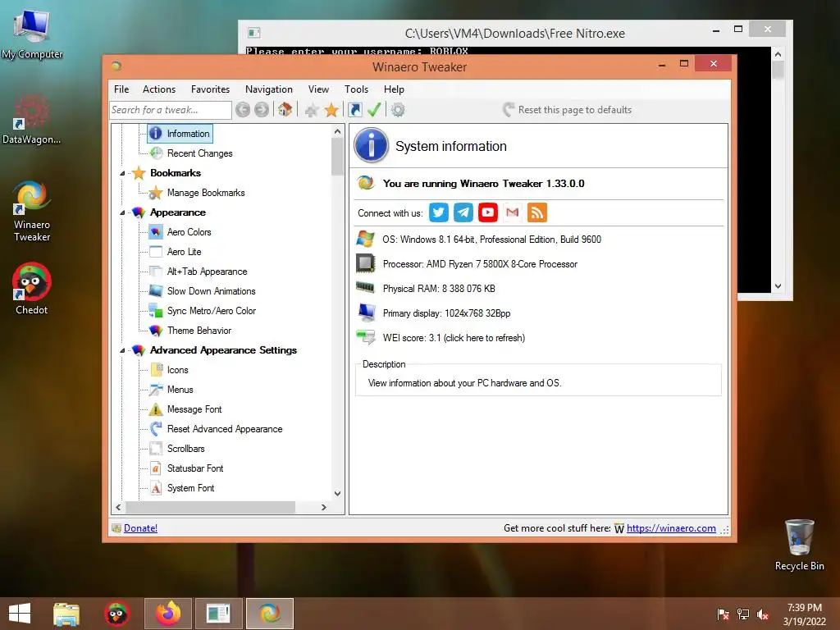Click tree panel scroll down arrow
Image resolution: width=840 pixels, height=630 pixels.
coord(337,493)
